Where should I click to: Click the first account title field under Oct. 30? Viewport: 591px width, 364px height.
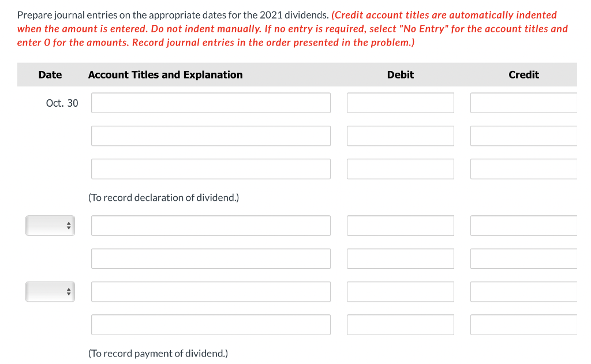coord(211,103)
